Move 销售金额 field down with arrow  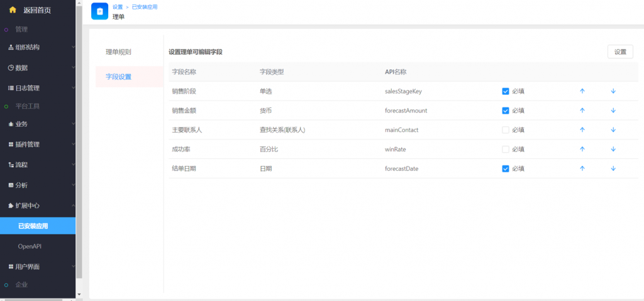613,111
